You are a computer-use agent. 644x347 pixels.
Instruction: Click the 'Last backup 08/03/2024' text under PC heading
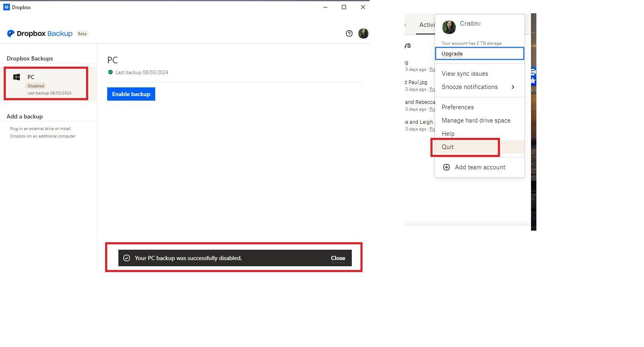pyautogui.click(x=142, y=72)
